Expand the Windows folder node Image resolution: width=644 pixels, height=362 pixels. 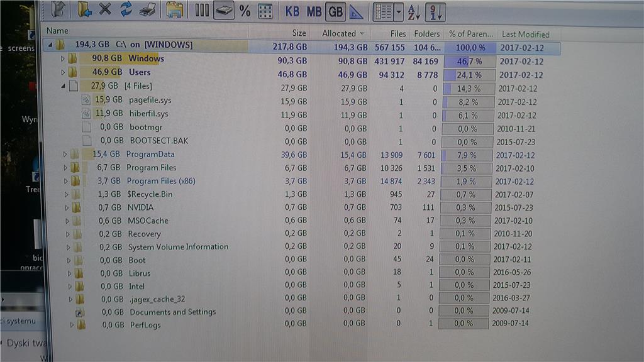62,58
